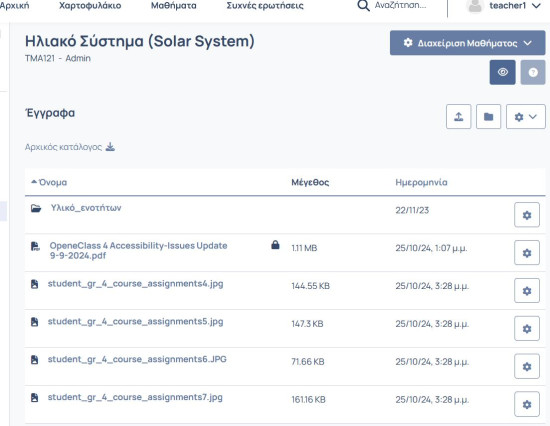Open gear settings for Υλικό_ενοτήτων folder
The image size is (550, 426).
527,215
